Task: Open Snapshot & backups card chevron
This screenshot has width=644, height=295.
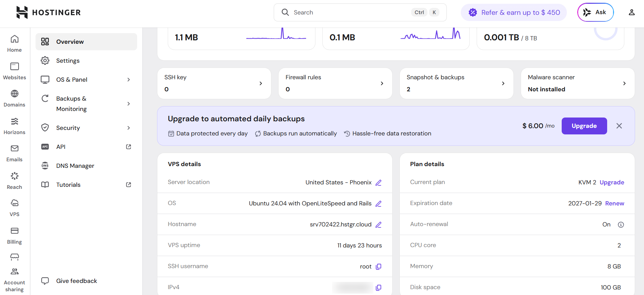Action: pyautogui.click(x=503, y=83)
